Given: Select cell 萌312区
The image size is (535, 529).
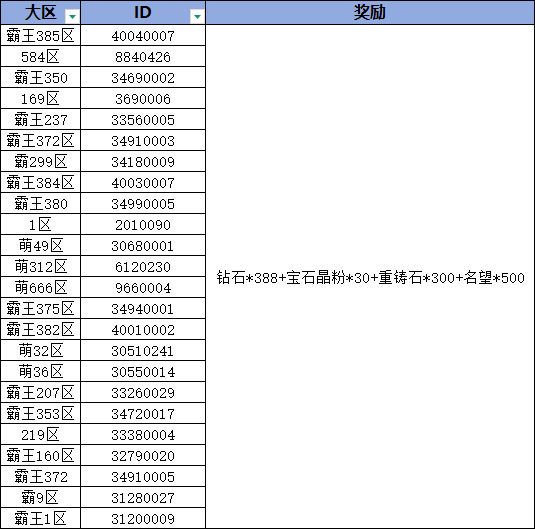Looking at the screenshot, I should 41,266.
